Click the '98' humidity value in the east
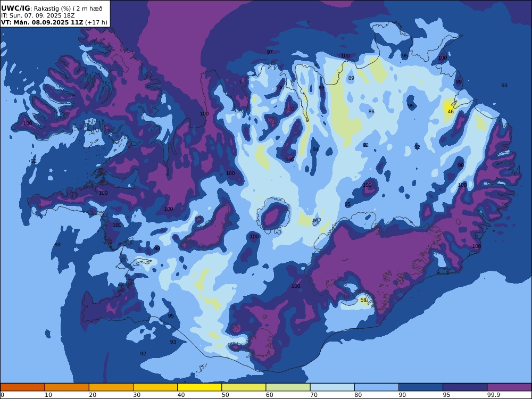The height and width of the screenshot is (399, 532). 461,165
